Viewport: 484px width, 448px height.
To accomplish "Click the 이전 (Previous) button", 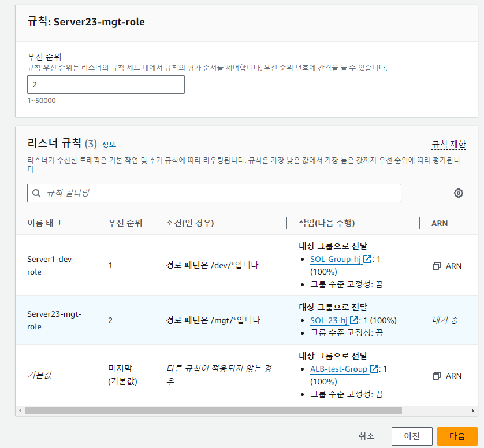I will tap(412, 436).
